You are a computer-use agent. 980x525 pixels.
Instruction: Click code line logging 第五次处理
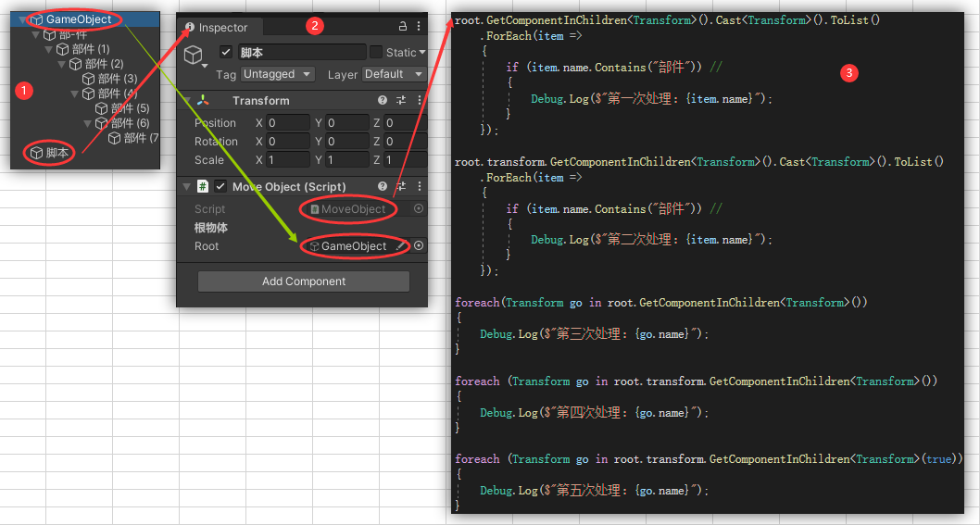(x=594, y=491)
